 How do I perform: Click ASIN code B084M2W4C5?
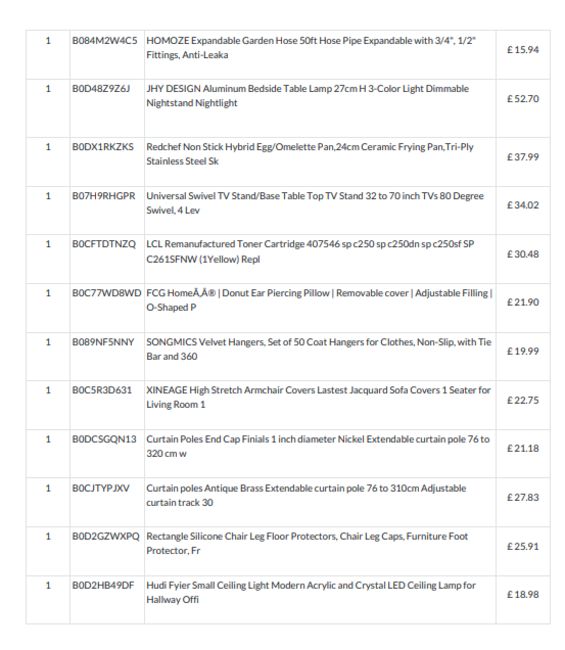pyautogui.click(x=104, y=41)
